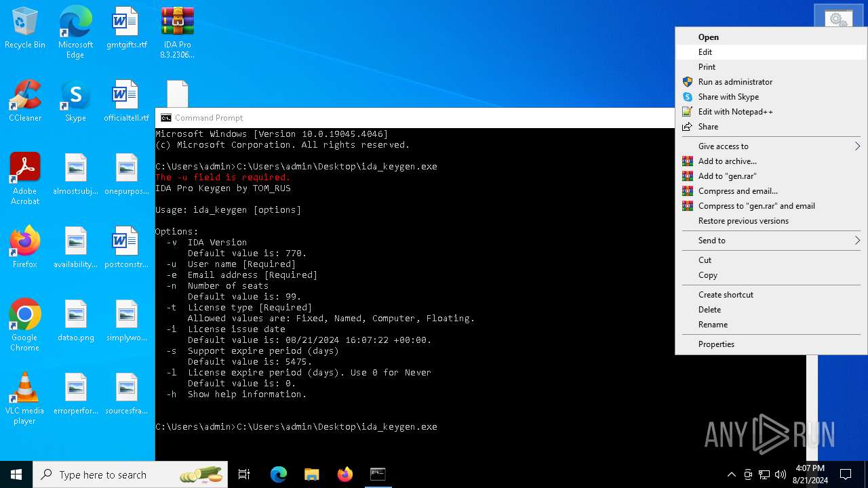This screenshot has height=488, width=868.
Task: Choose Rename in context menu
Action: coord(771,325)
